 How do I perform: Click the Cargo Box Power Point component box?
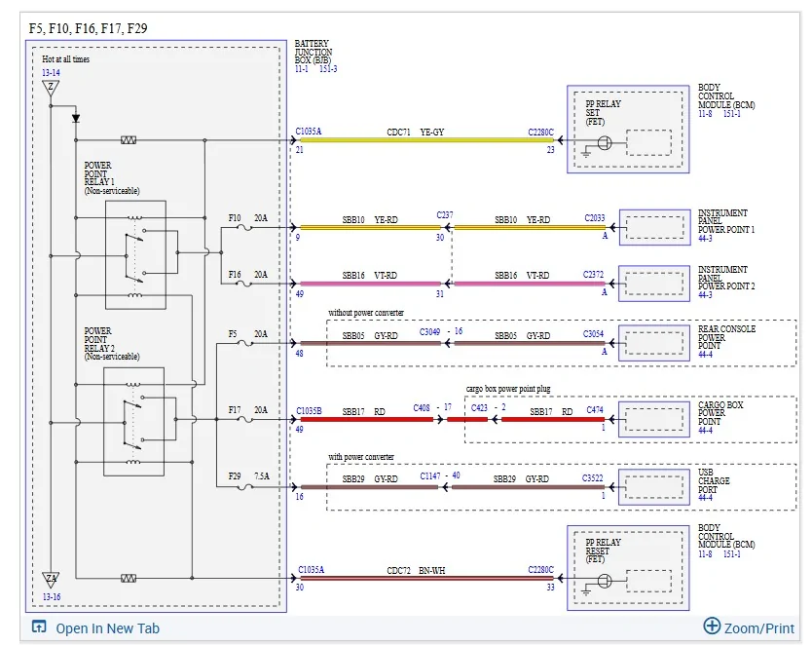(x=654, y=419)
